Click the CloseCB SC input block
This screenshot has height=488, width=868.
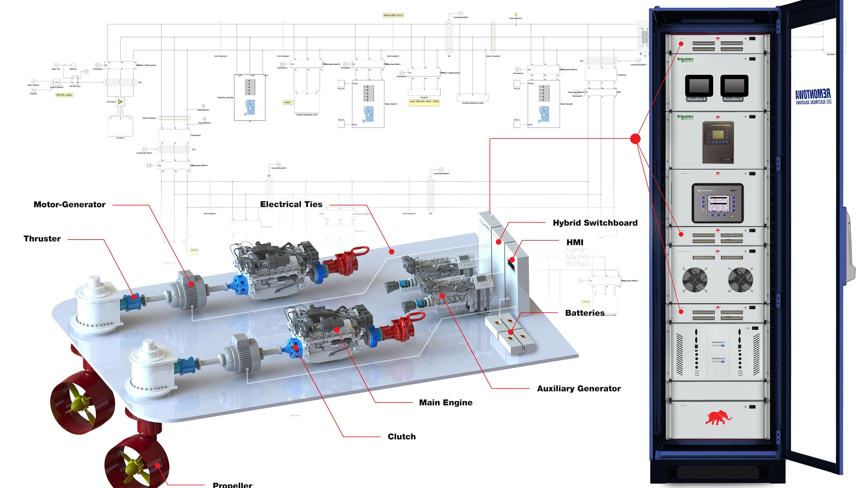33,90
